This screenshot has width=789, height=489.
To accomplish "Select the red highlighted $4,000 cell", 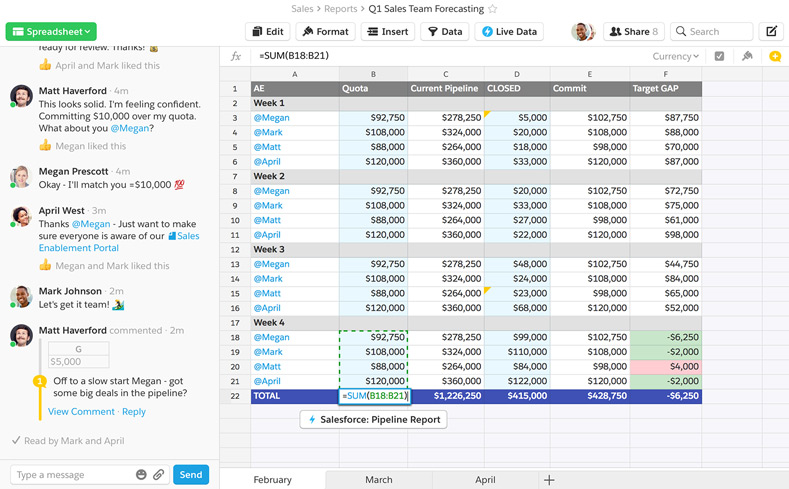I will tap(665, 367).
